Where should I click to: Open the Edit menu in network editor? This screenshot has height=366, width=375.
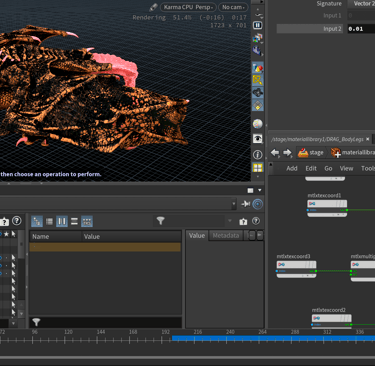coord(311,168)
